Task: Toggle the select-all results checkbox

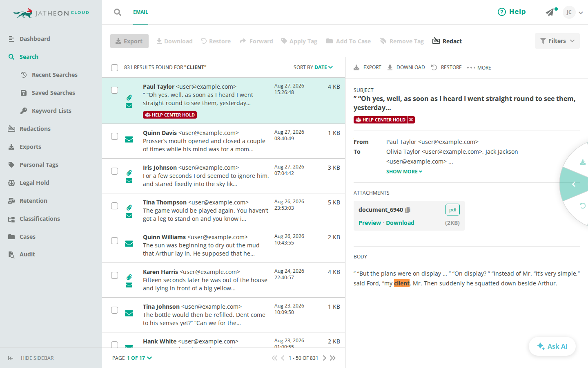Action: point(115,67)
